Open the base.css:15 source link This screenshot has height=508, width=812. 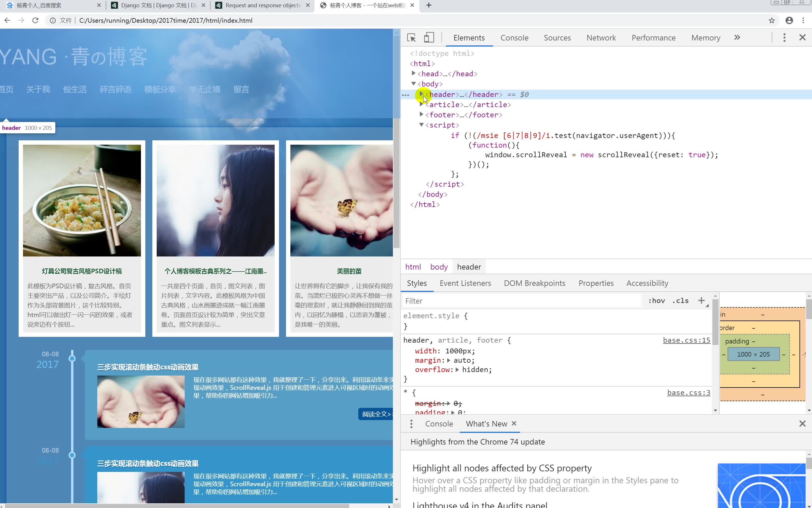point(687,340)
